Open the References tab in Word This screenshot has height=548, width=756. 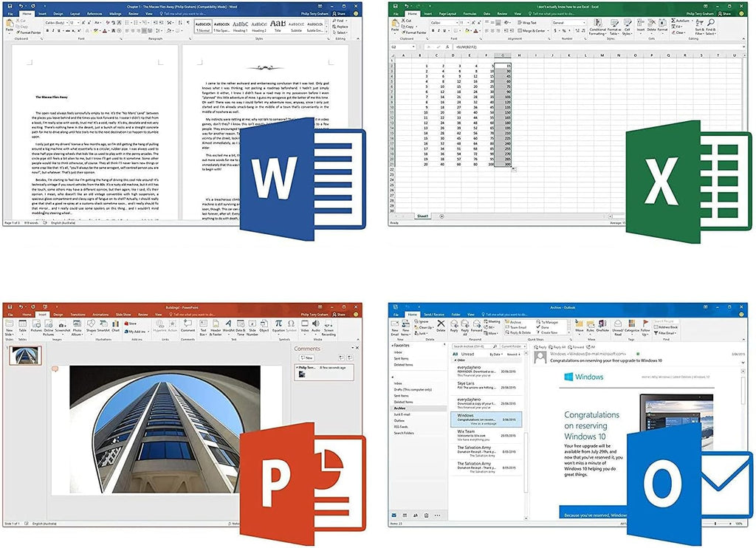tap(94, 13)
